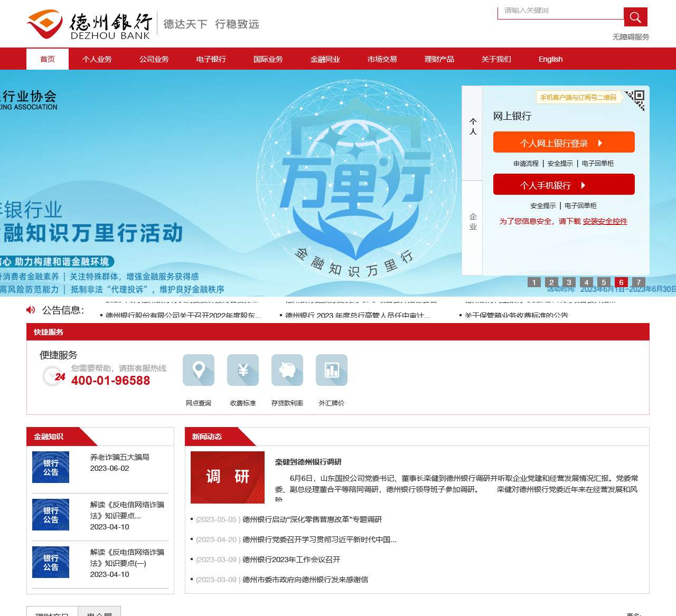Open the 无障碍服务 accessibility link
Viewport: 676px width, 616px height.
point(631,37)
